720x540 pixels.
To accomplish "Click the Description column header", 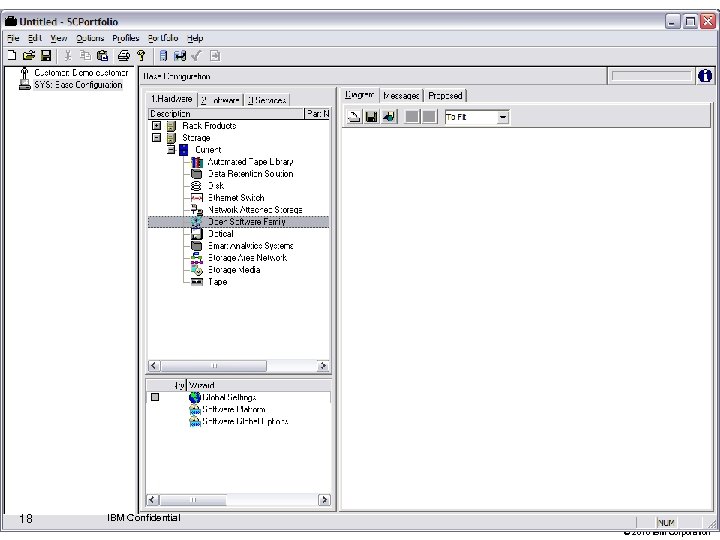I will pyautogui.click(x=226, y=113).
